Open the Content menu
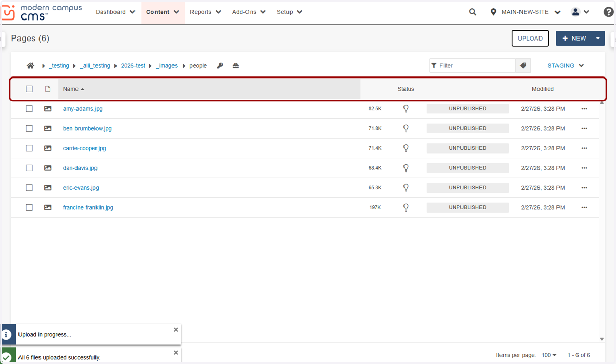This screenshot has width=616, height=364. (163, 12)
